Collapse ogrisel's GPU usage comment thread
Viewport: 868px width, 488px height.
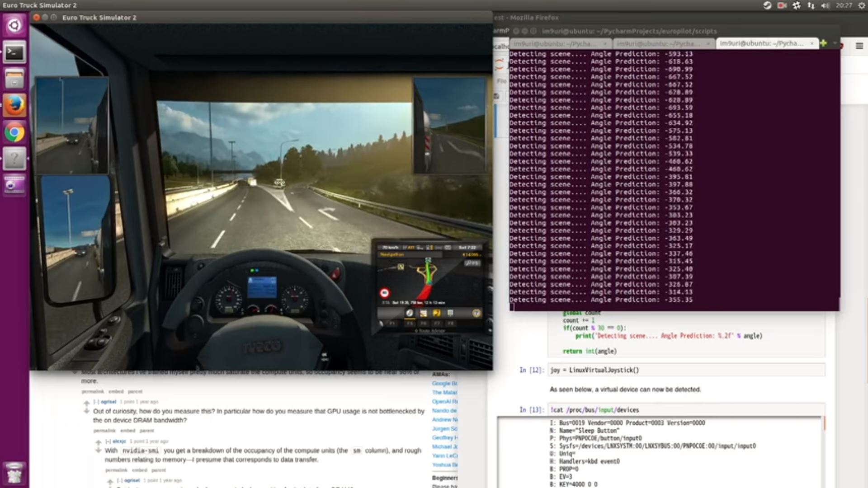click(96, 402)
